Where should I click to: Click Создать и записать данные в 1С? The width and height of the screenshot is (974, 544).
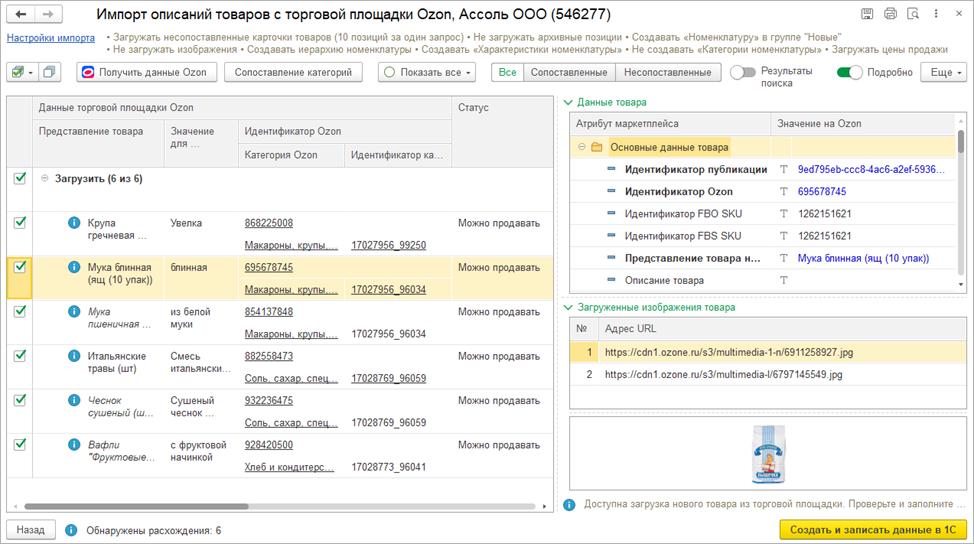tap(871, 529)
